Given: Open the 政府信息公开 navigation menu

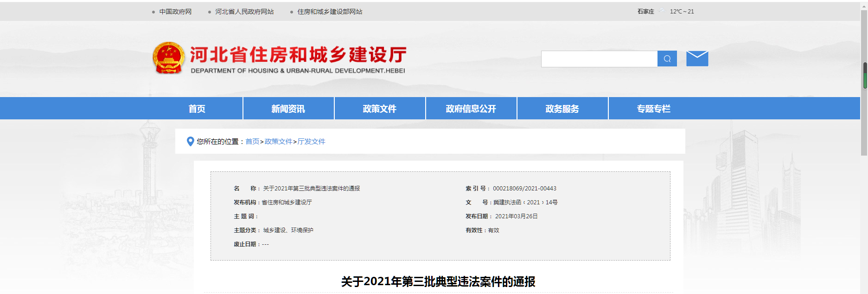Looking at the screenshot, I should click(x=471, y=108).
